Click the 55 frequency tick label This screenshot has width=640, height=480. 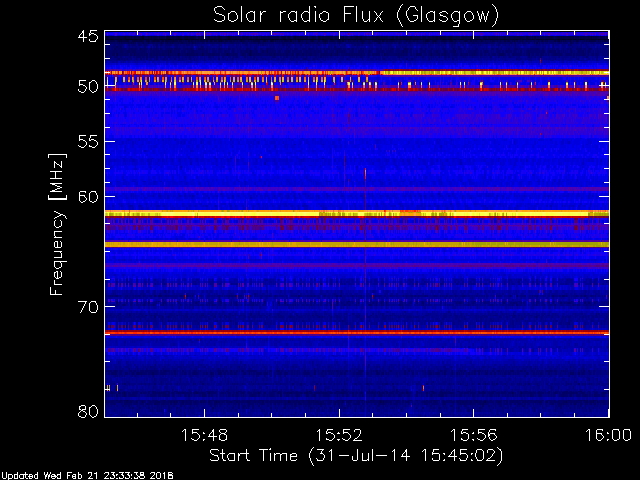click(88, 142)
